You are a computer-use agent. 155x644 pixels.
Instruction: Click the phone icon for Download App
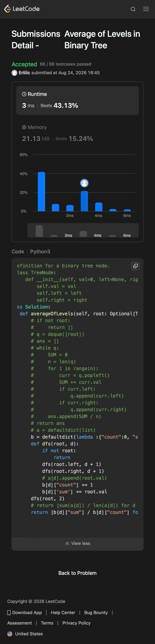[x=9, y=612]
